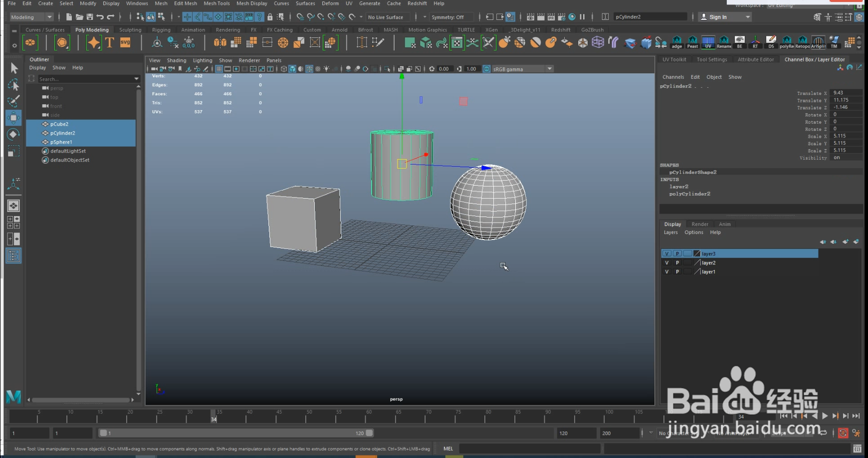Click Options in the Layer Editor

click(x=693, y=232)
